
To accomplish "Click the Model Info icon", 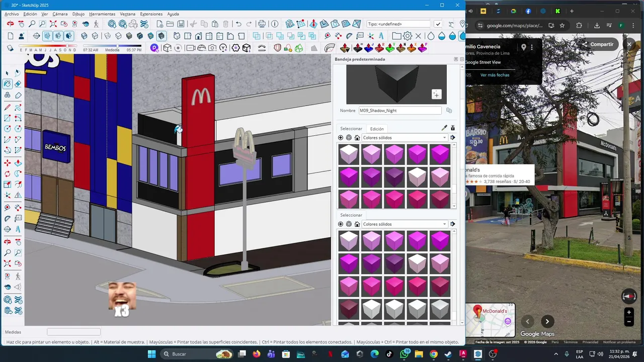I will [x=275, y=24].
